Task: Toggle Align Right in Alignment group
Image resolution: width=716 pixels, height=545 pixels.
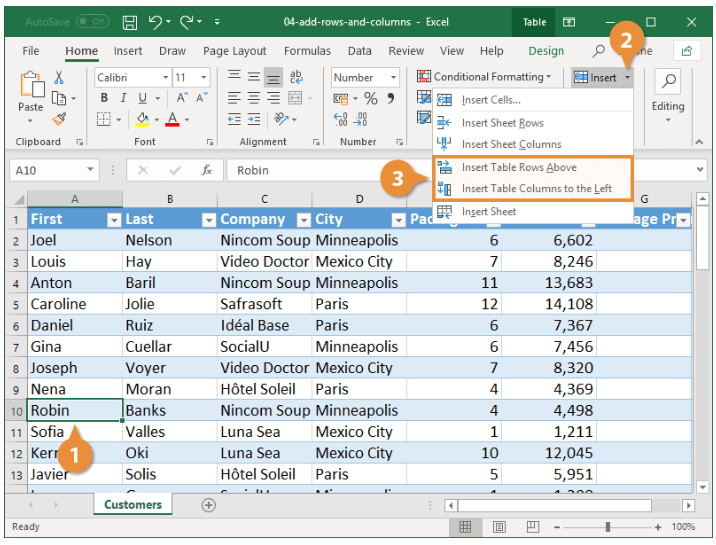Action: [x=274, y=98]
